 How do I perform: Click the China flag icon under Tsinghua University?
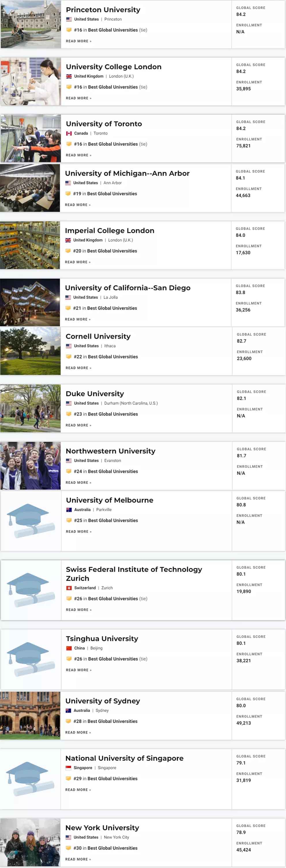(69, 648)
